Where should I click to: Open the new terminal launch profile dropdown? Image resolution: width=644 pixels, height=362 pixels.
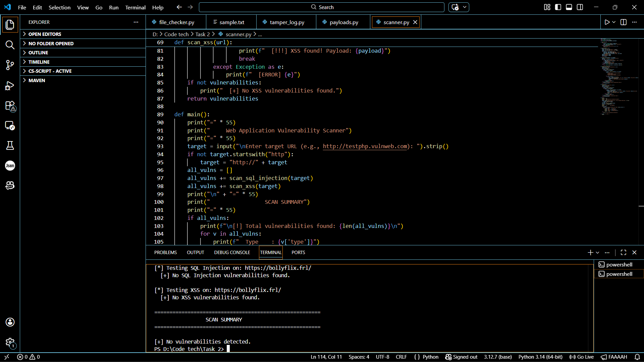(x=598, y=253)
